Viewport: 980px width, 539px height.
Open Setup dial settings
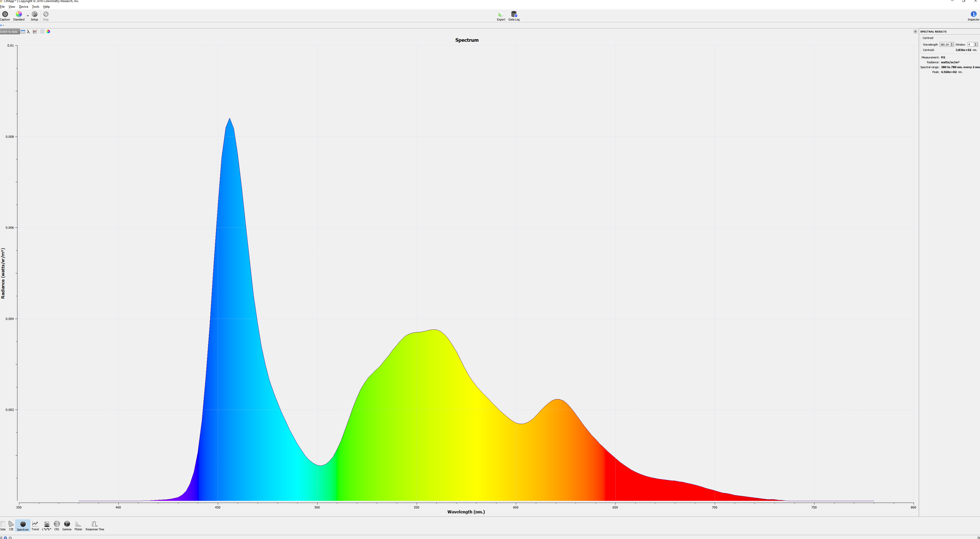(34, 15)
